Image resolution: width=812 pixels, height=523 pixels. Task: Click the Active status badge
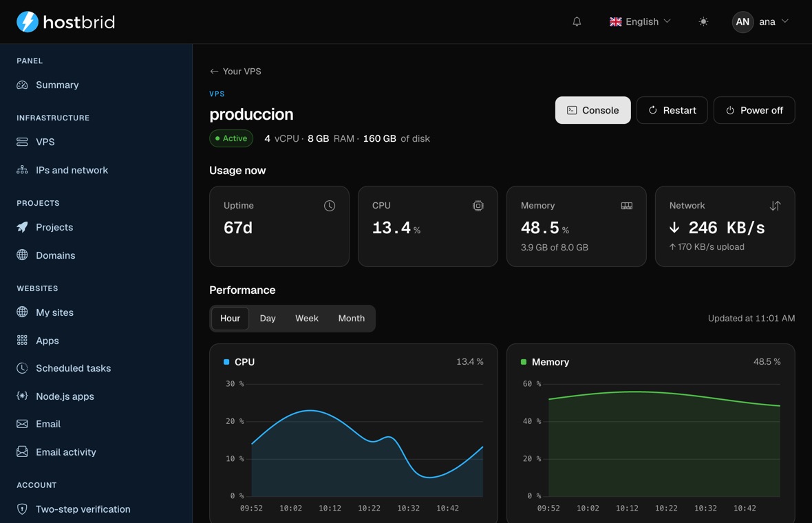click(x=231, y=138)
